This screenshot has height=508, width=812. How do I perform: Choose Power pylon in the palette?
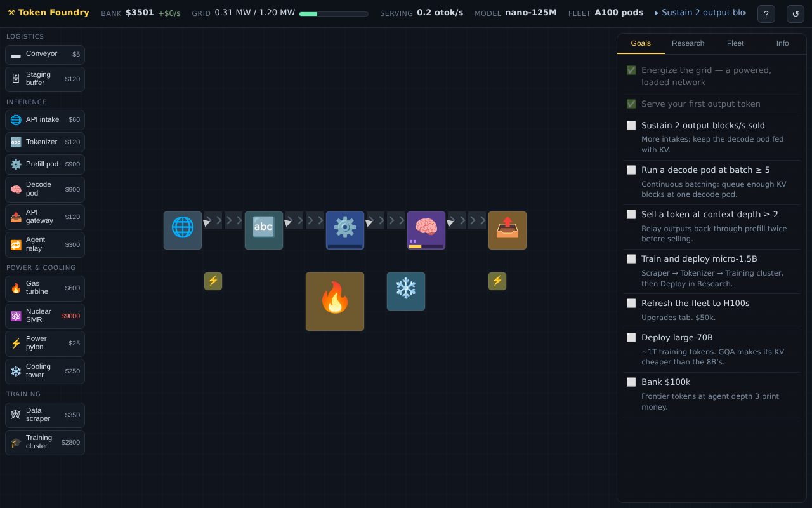45,344
